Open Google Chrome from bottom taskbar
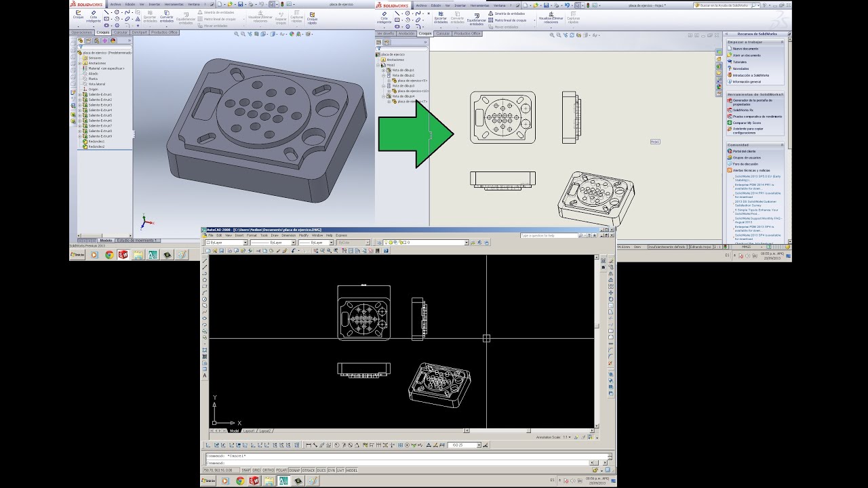This screenshot has width=868, height=488. (241, 481)
